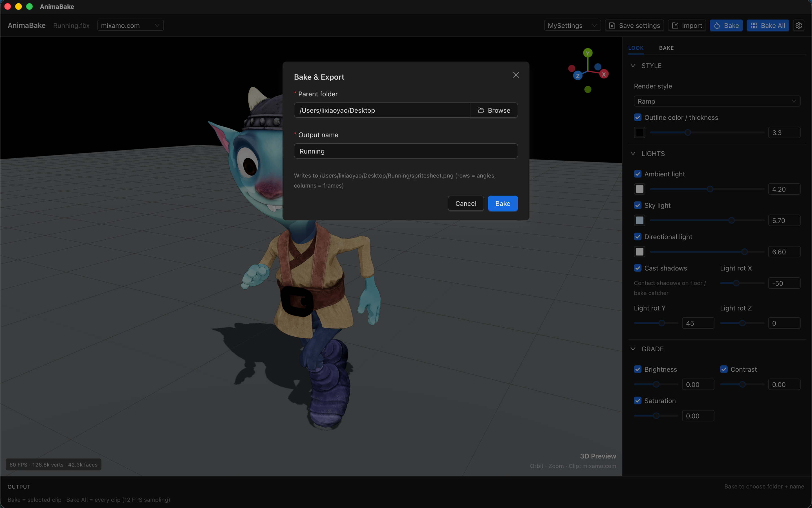Click the Bake All button
Viewport: 812px width, 508px height.
point(768,25)
